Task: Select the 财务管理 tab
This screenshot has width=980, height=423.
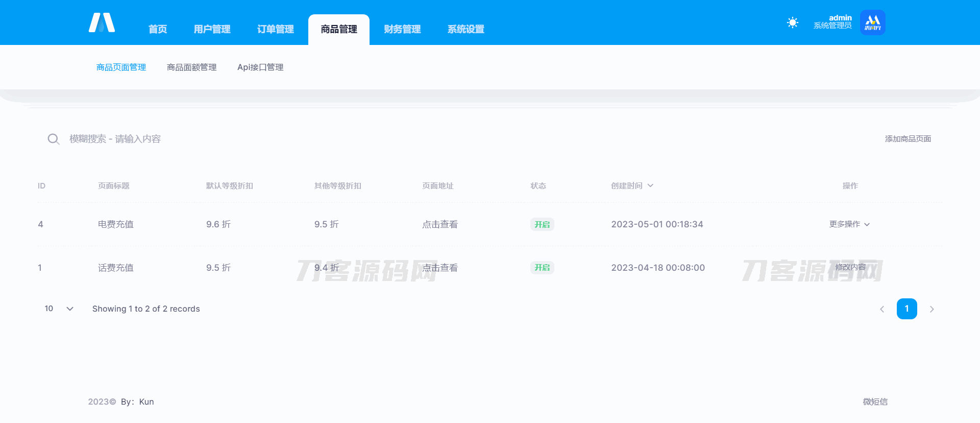Action: (402, 29)
